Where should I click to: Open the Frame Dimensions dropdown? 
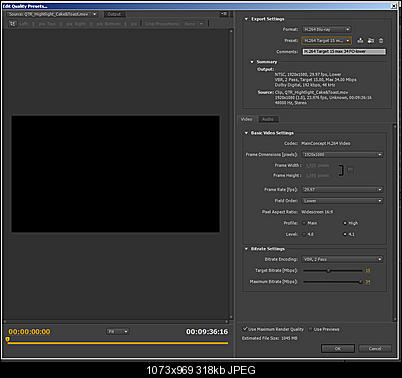(x=342, y=155)
